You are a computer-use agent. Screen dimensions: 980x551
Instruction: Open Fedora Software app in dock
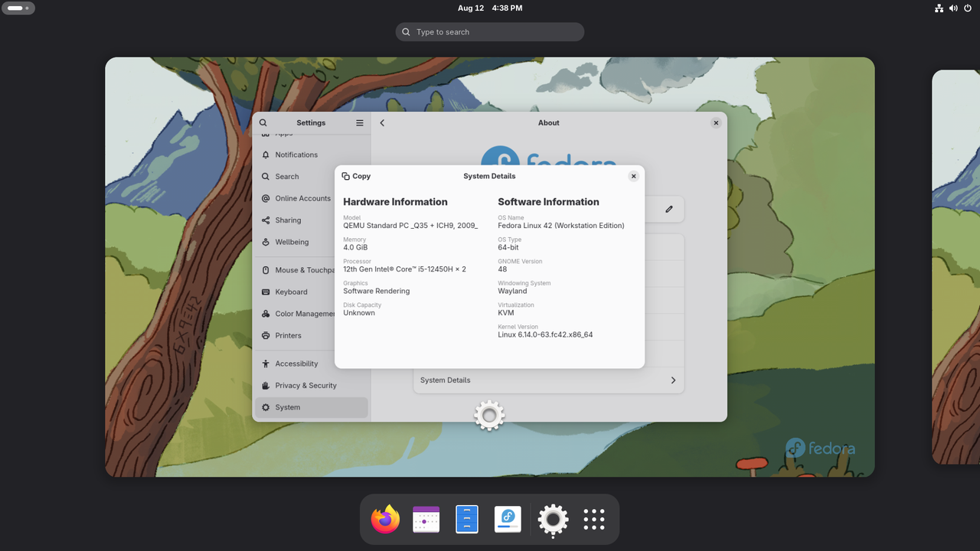click(x=508, y=520)
